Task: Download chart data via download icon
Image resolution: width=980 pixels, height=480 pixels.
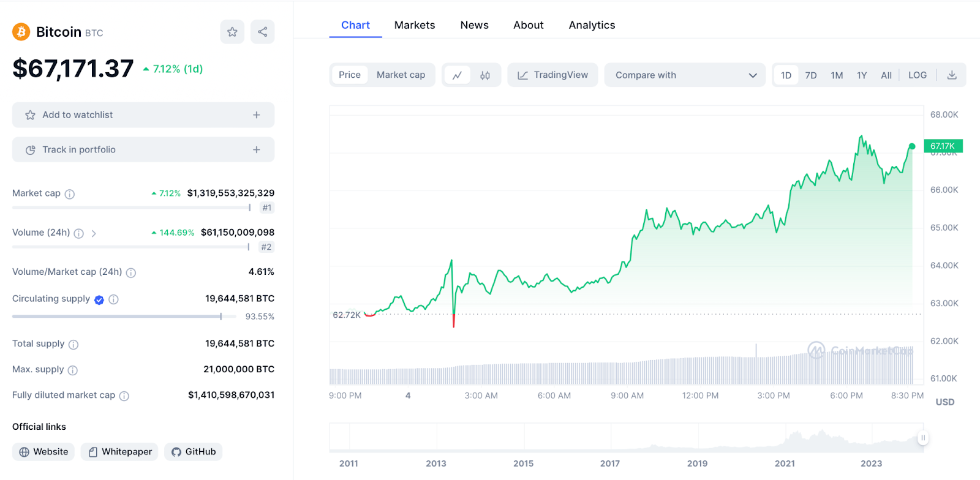Action: pyautogui.click(x=952, y=75)
